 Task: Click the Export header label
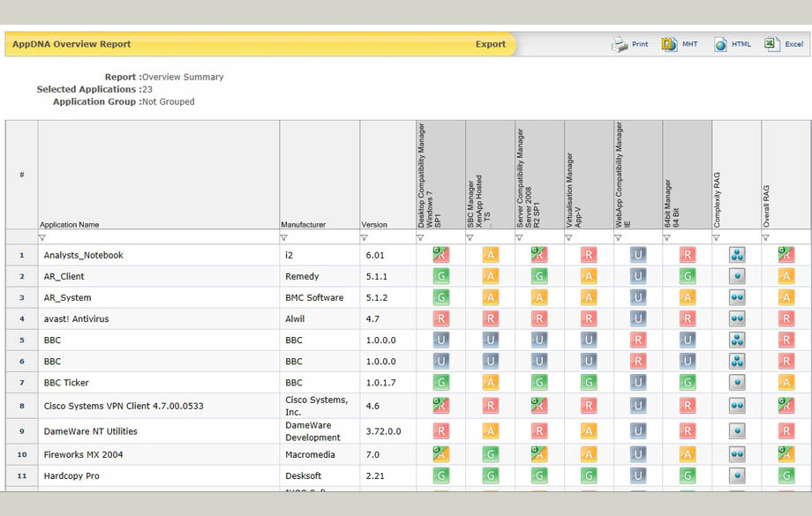[491, 44]
